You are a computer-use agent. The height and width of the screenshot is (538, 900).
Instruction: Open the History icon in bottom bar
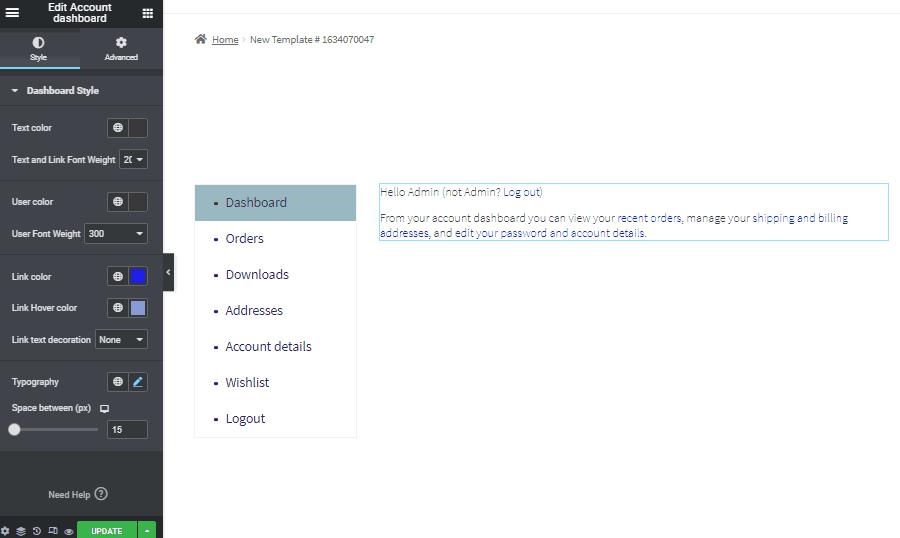[37, 531]
